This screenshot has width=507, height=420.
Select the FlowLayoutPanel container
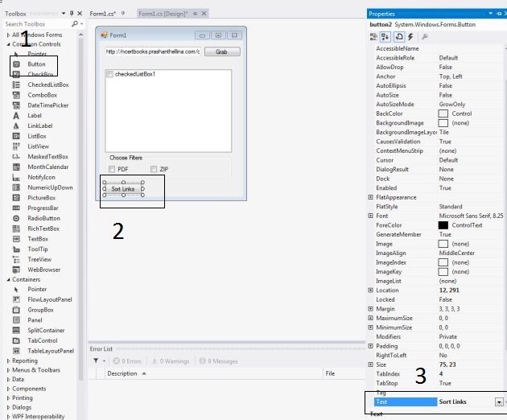coord(49,300)
